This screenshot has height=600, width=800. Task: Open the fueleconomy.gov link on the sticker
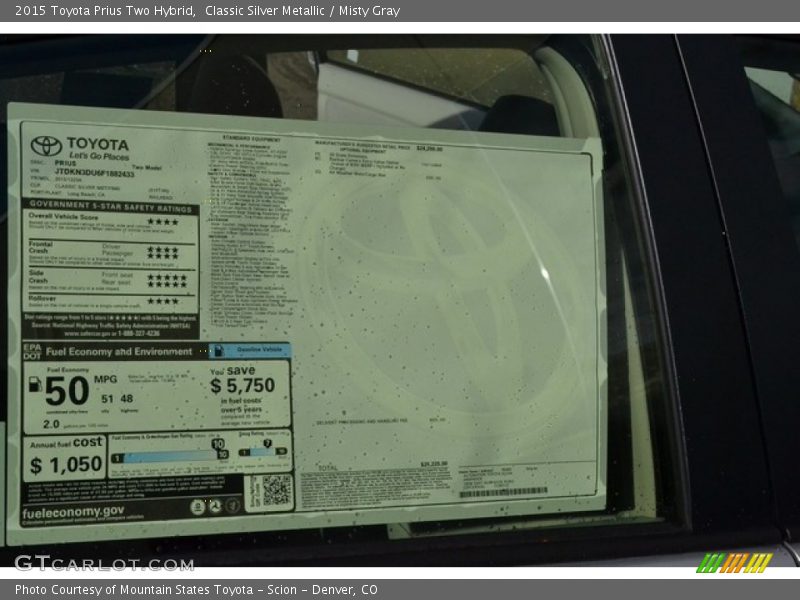pyautogui.click(x=73, y=512)
